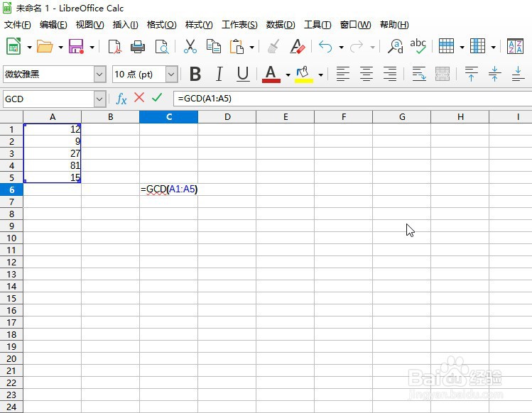Open the New document dropdown arrow
532x413 pixels.
tap(29, 47)
